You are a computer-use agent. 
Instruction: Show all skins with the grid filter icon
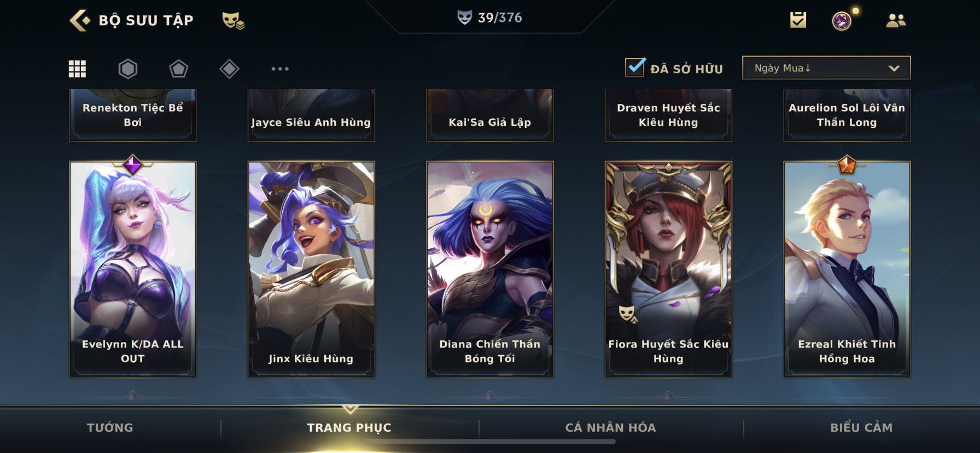77,69
